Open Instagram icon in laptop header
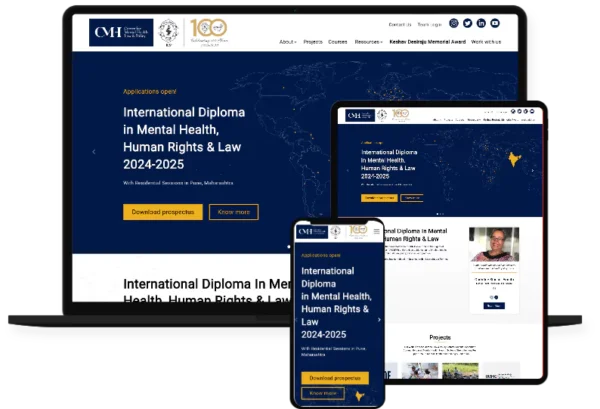 pos(453,23)
